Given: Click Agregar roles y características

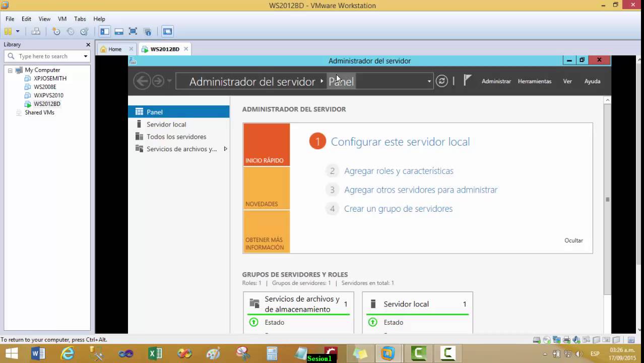Looking at the screenshot, I should click(x=399, y=171).
